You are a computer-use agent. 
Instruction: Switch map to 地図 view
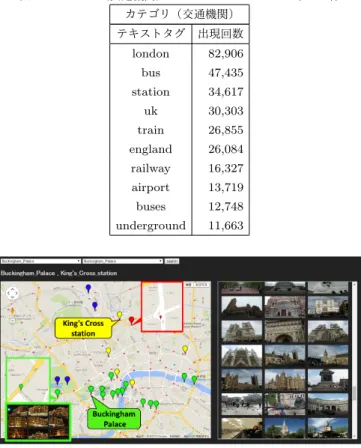coord(189,285)
